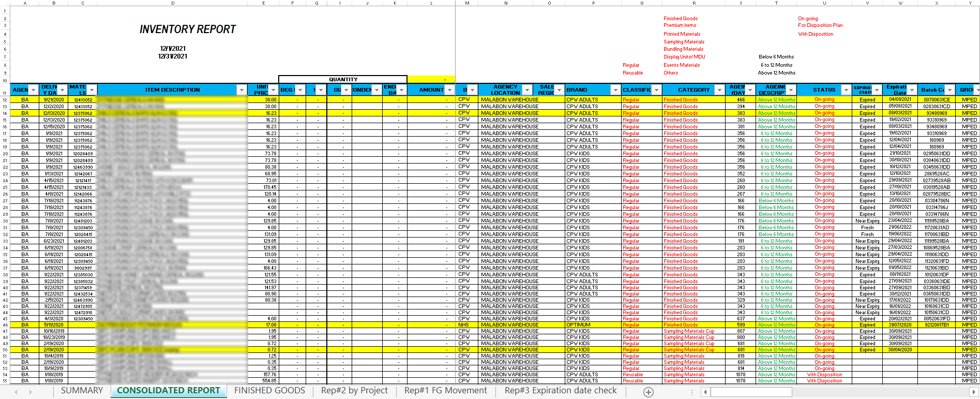The image size is (980, 399).
Task: Click batch code 00700631CE cell
Action: 937,100
